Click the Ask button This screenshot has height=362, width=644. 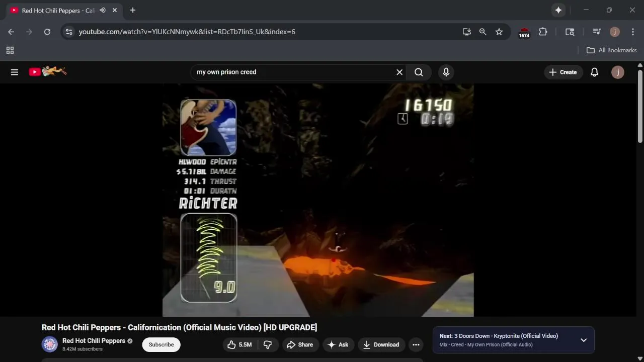click(x=338, y=344)
